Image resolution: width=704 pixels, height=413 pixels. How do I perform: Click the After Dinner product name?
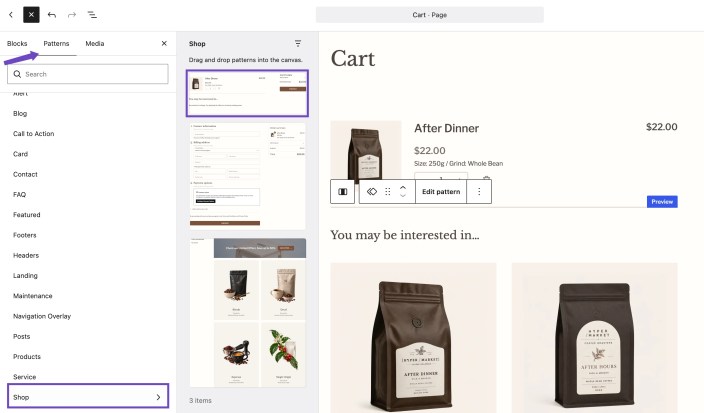[x=446, y=128]
